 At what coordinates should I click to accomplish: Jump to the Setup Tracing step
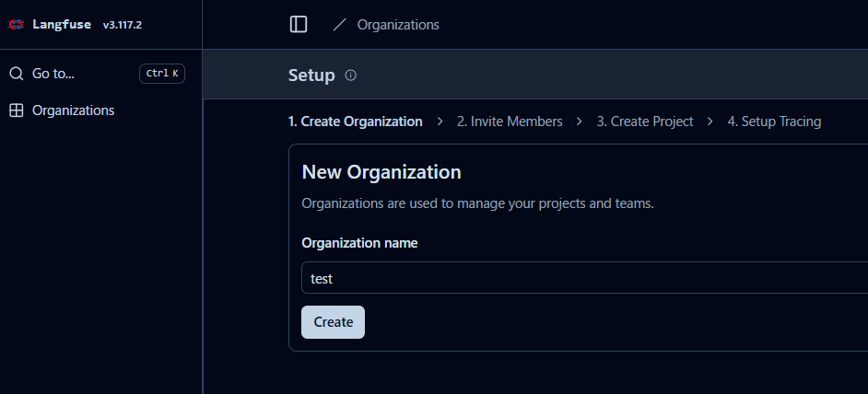coord(774,122)
